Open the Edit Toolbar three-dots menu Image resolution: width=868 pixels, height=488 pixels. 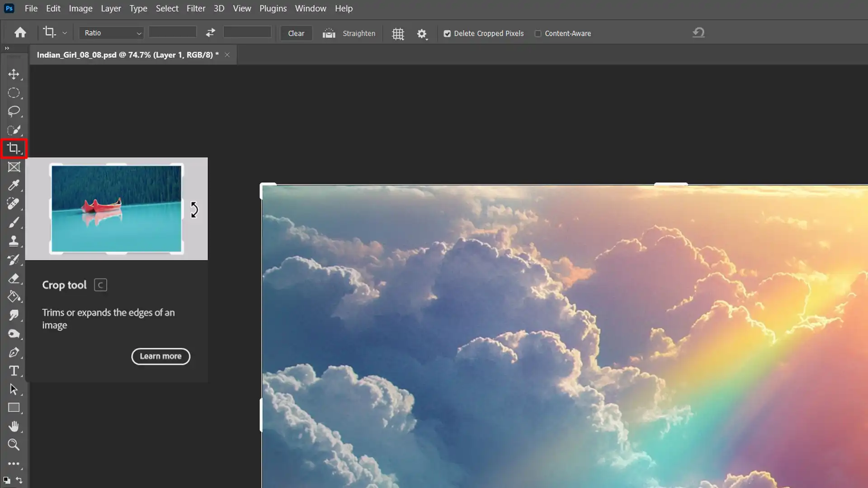point(14,464)
